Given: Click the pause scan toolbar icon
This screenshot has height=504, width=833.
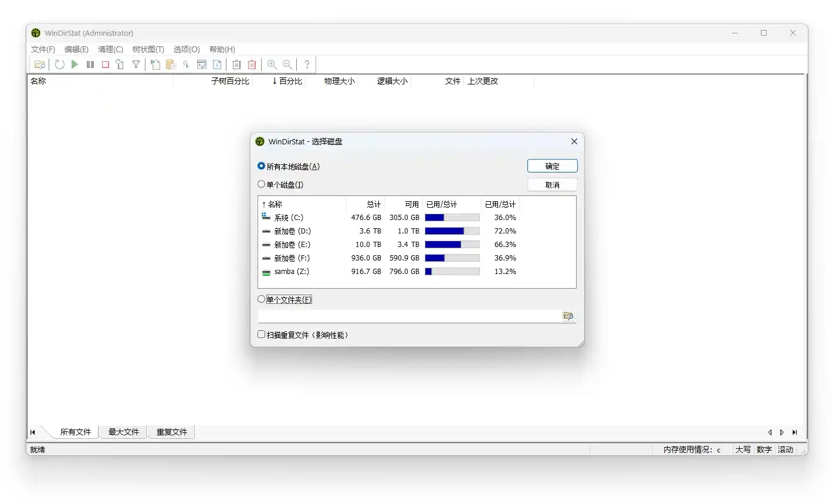Looking at the screenshot, I should 90,65.
